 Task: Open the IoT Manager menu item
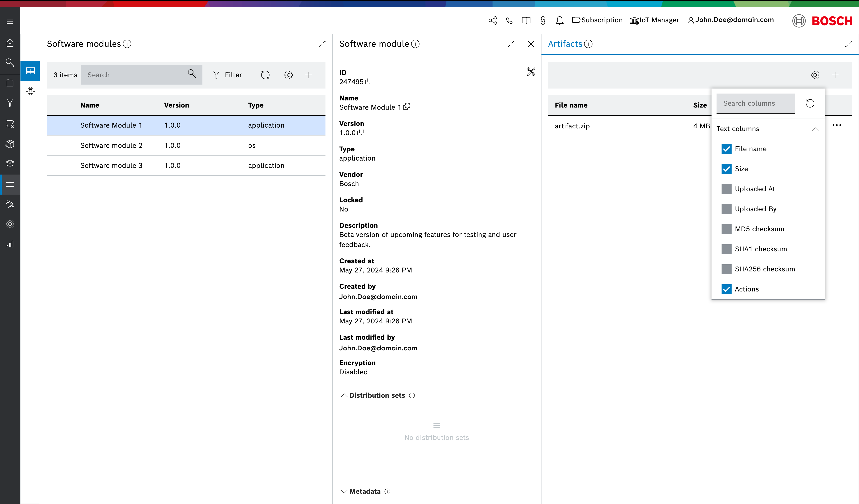[654, 20]
